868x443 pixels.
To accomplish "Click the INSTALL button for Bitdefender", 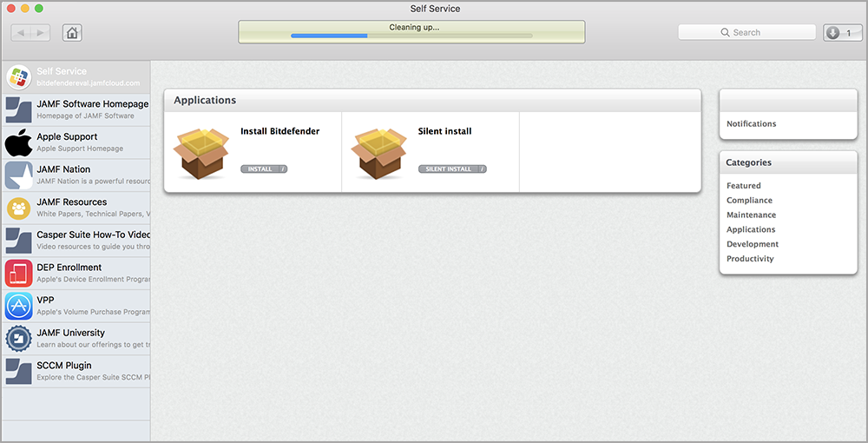I will (260, 169).
